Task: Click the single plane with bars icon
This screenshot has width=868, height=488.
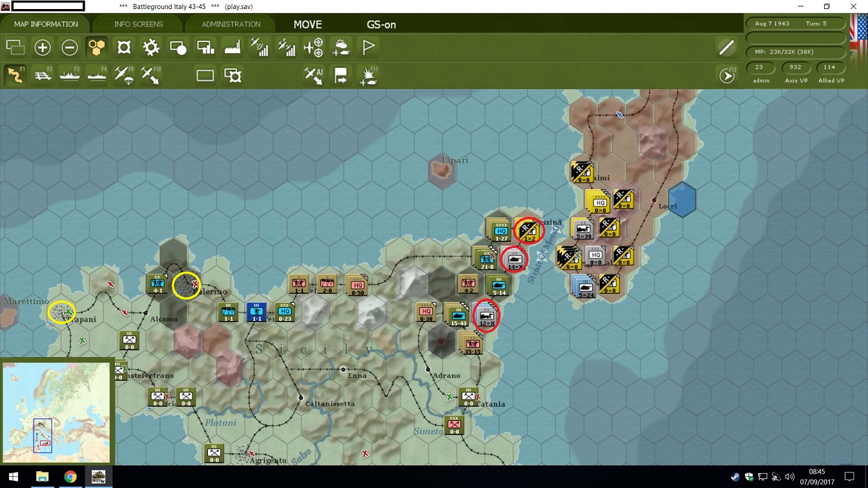Action: (260, 47)
